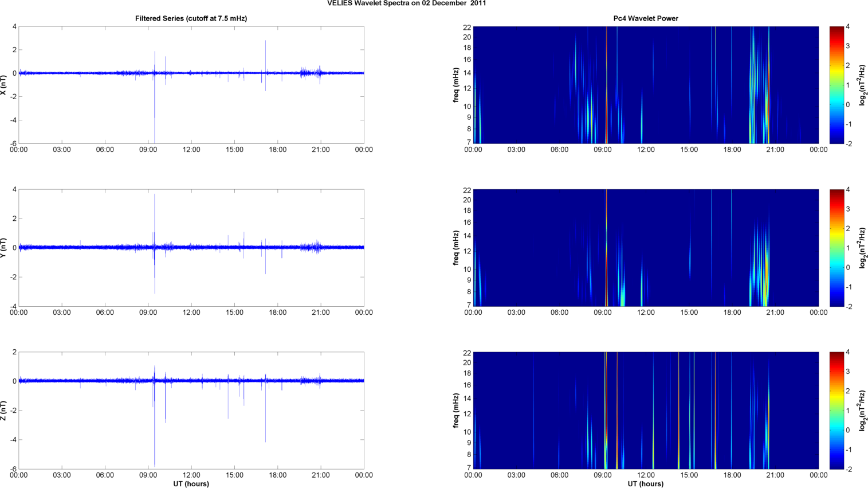Click the 'log2(nT²/Hz)' label beside the top colorbar
The height and width of the screenshot is (488, 868).
pyautogui.click(x=862, y=85)
